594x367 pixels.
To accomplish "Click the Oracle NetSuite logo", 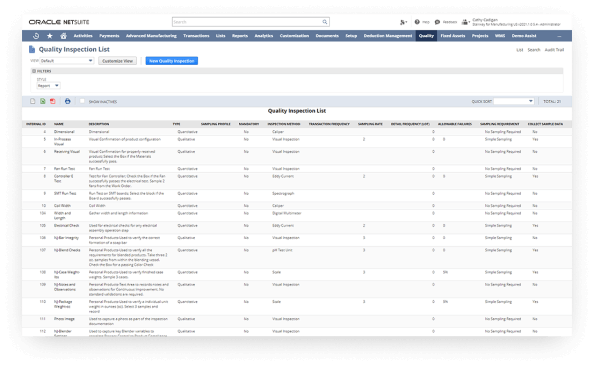I will (59, 22).
